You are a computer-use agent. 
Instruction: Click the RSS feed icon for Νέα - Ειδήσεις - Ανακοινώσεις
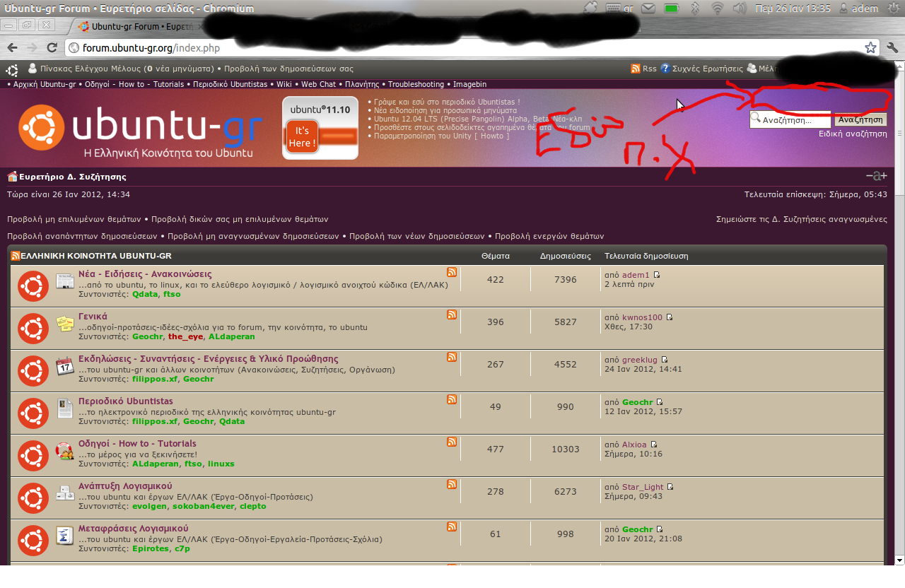[452, 272]
